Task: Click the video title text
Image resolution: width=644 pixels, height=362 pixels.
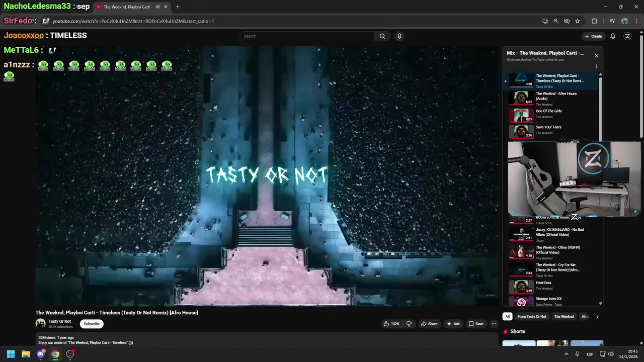Action: 117,313
